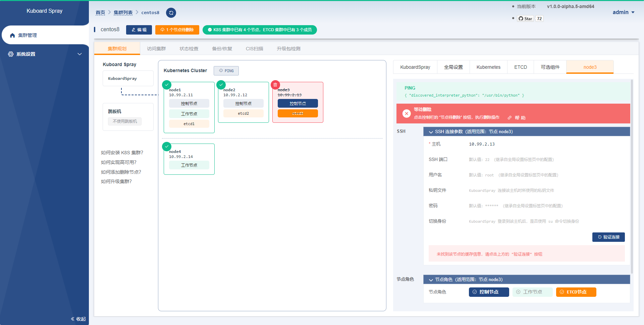This screenshot has height=325, width=644.
Task: Switch to the 备份/恢复 tab
Action: point(222,49)
